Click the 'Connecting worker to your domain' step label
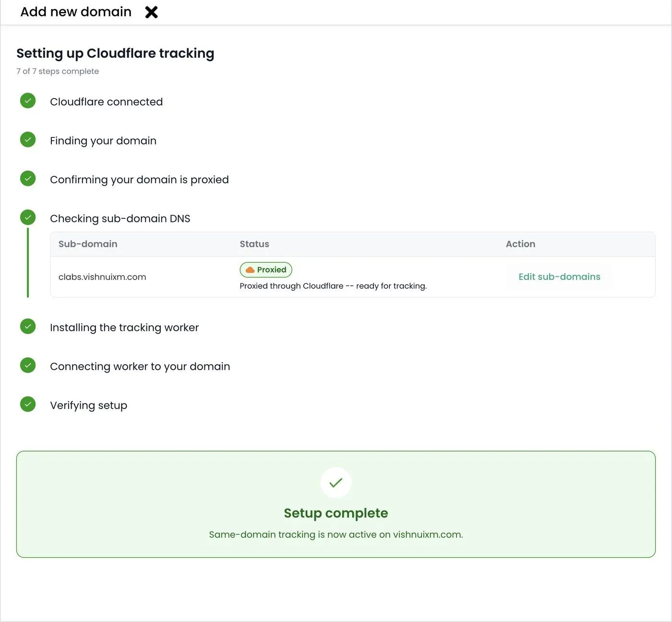 (140, 366)
